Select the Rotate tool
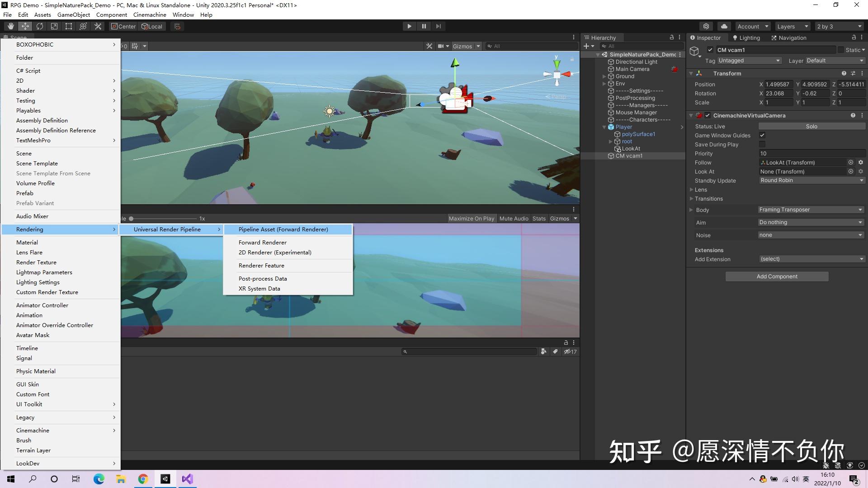Screen dimensions: 868x488 coord(40,26)
